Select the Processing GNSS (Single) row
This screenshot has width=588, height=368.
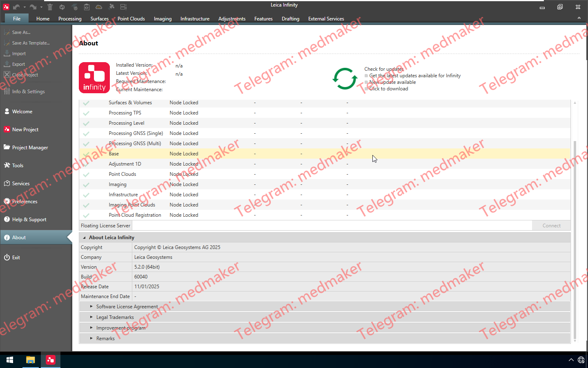[x=325, y=133]
